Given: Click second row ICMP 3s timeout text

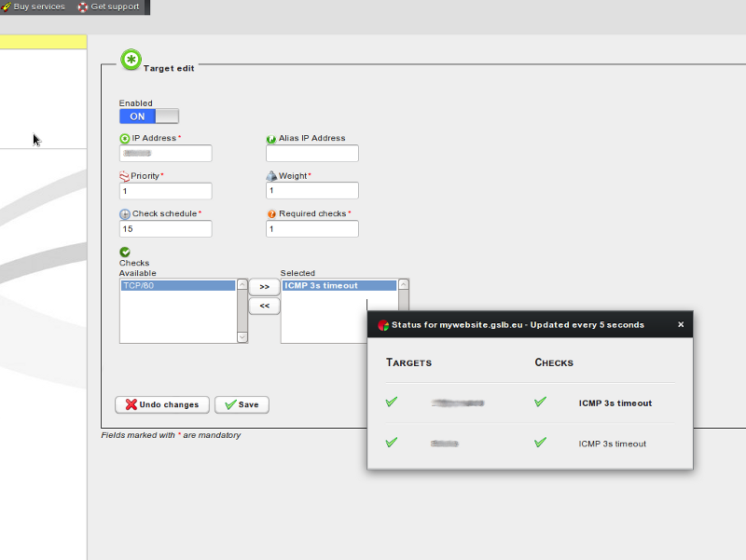Looking at the screenshot, I should coord(613,444).
